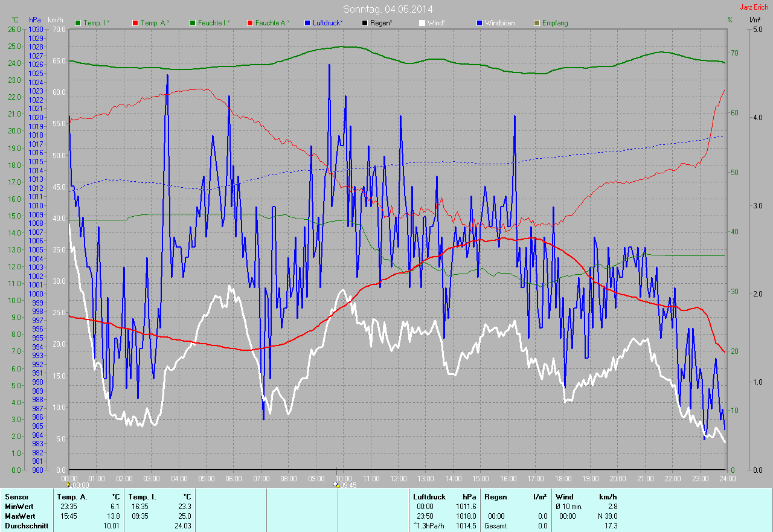Click the olive Empfang legend square

pos(537,23)
